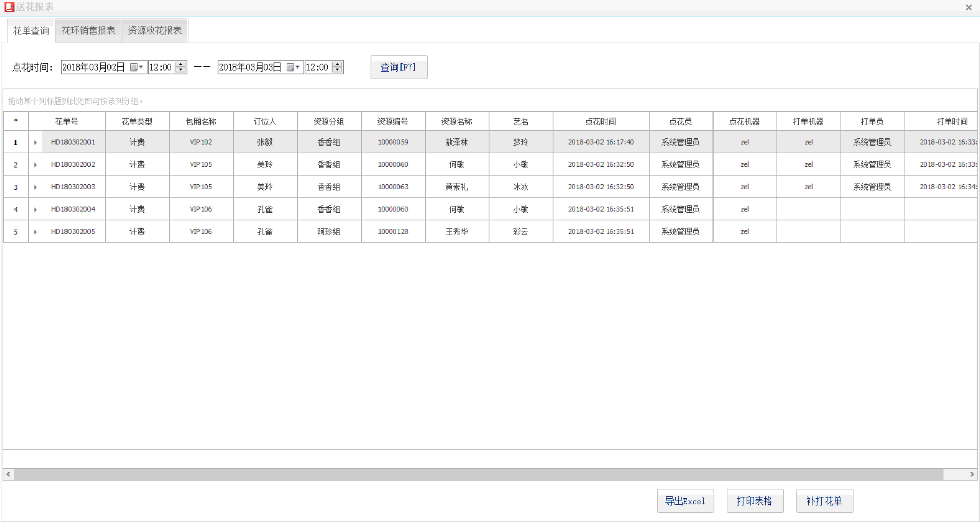Open the 花环销售报表 tab
The height and width of the screenshot is (522, 980).
coord(88,30)
